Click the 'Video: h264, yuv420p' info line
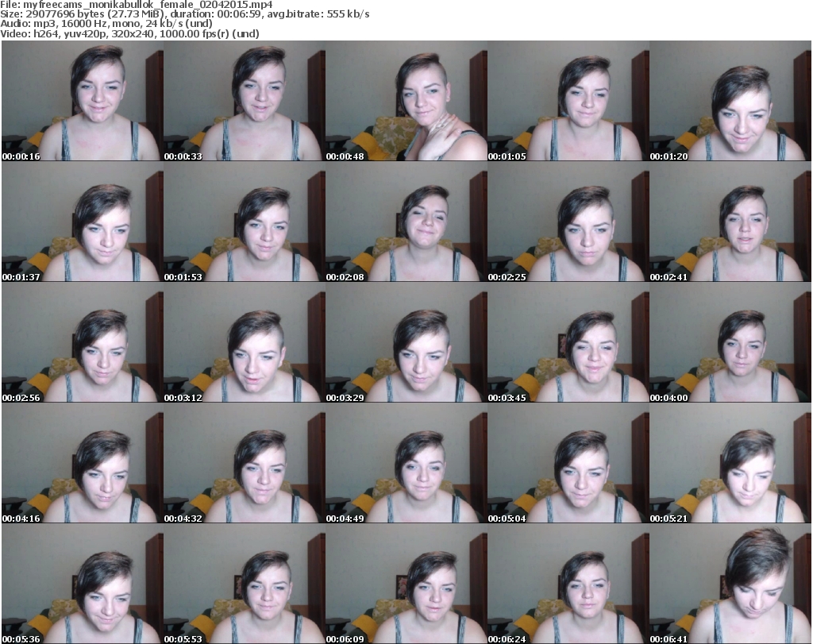The height and width of the screenshot is (644, 813). click(x=129, y=33)
